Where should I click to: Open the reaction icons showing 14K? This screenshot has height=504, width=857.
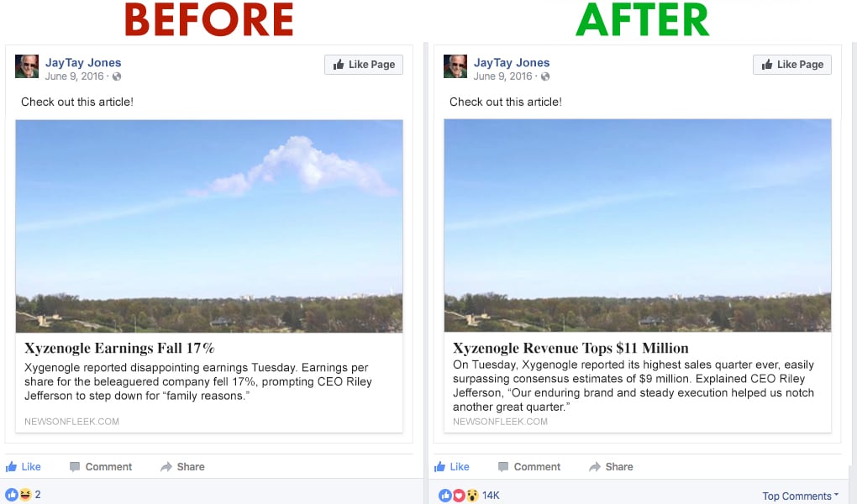tap(459, 496)
